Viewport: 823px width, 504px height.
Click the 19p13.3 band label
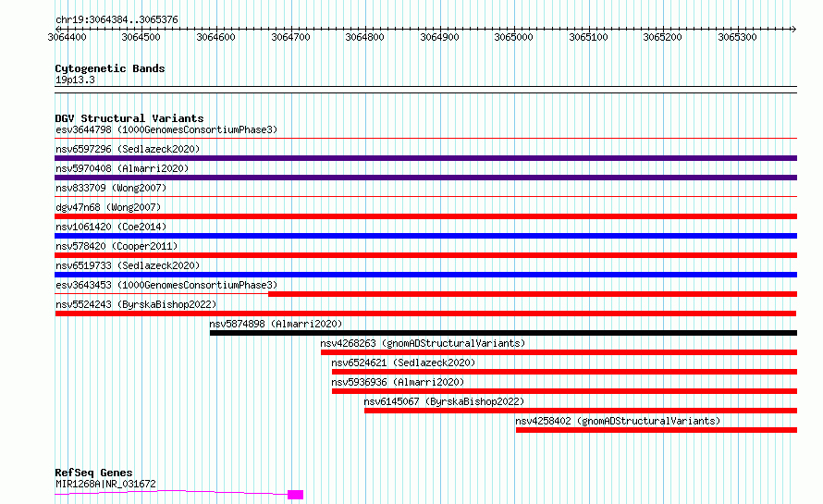tap(75, 80)
